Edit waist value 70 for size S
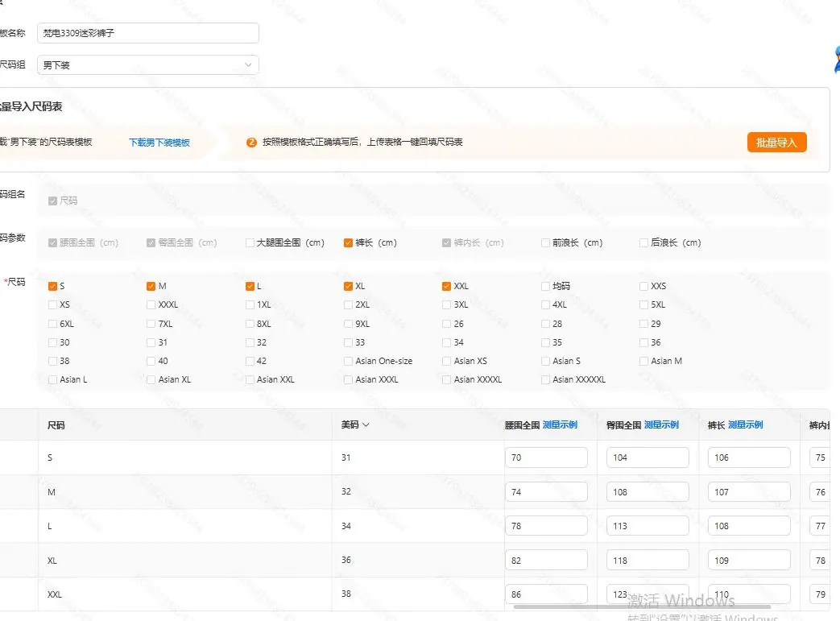Image resolution: width=840 pixels, height=621 pixels. coord(546,457)
